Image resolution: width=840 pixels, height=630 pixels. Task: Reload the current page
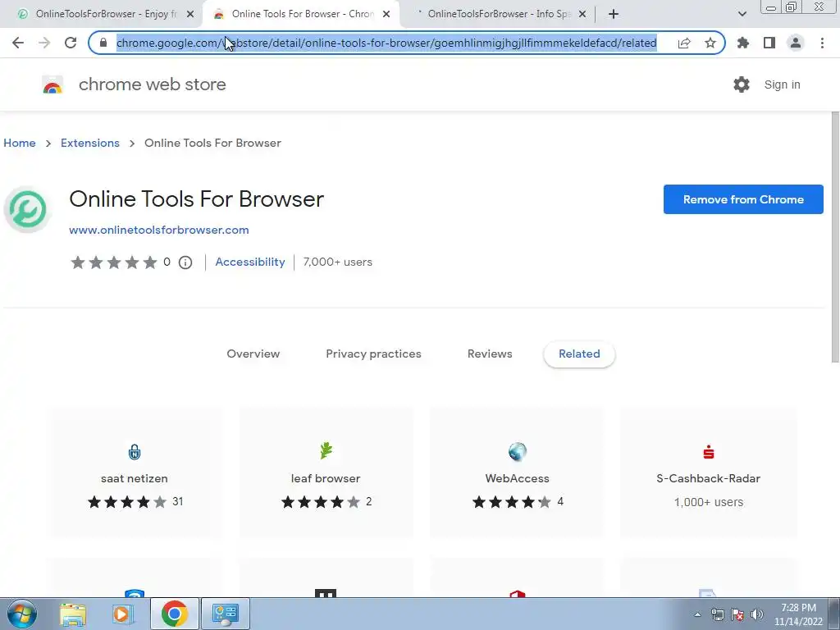tap(71, 43)
